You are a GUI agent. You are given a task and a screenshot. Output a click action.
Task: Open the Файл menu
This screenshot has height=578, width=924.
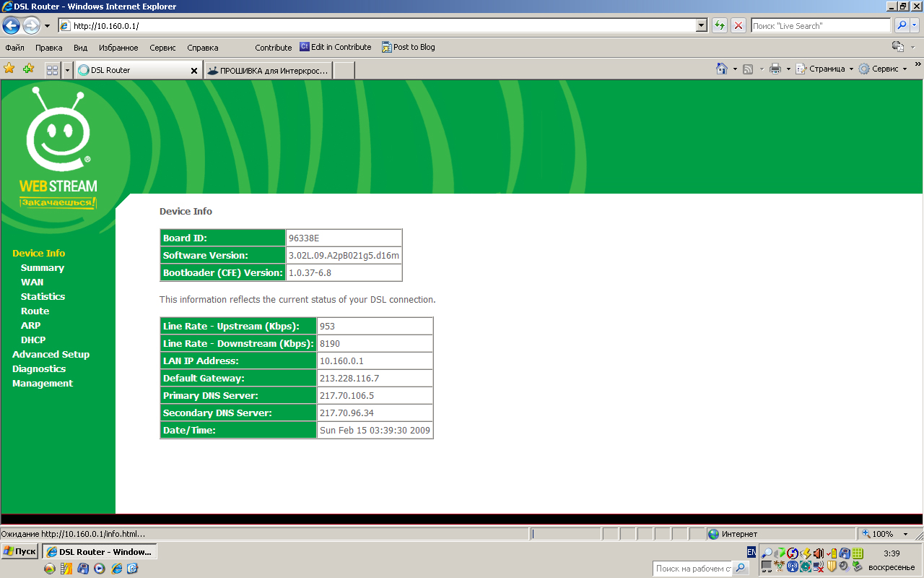(x=15, y=48)
